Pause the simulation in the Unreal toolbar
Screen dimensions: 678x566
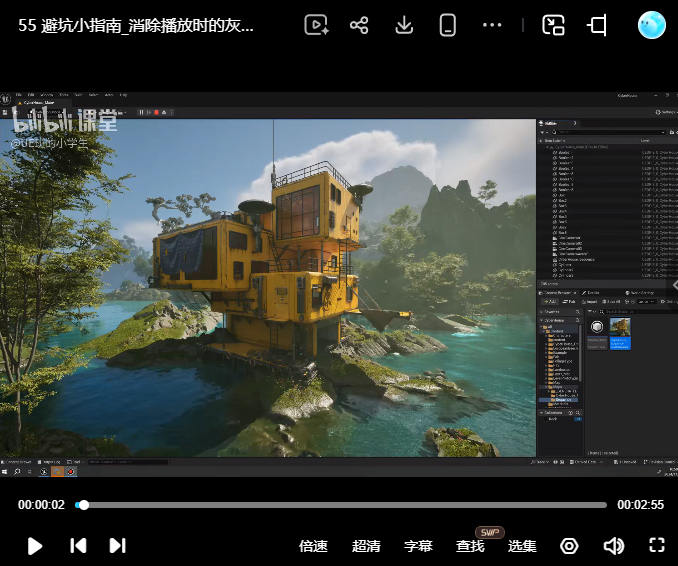[x=141, y=112]
